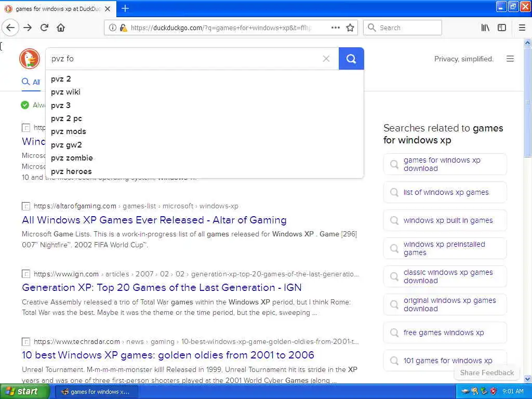Choose the "pvz 2 pc" suggestion
Viewport: 532px width, 399px height.
(205, 118)
